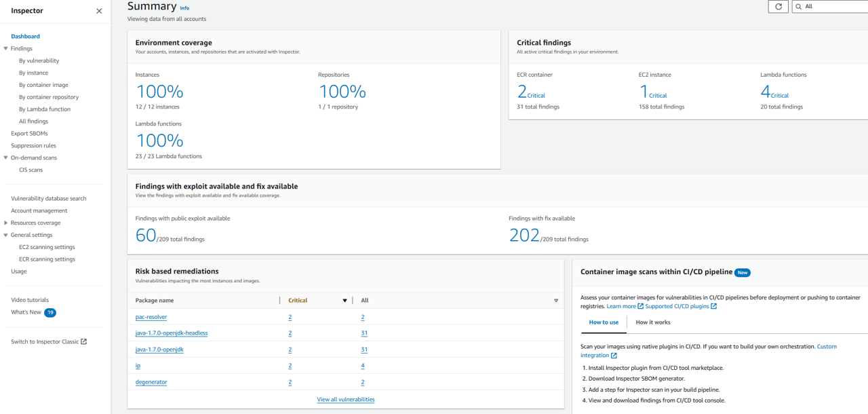Click critical count 2 for degenerator

290,382
